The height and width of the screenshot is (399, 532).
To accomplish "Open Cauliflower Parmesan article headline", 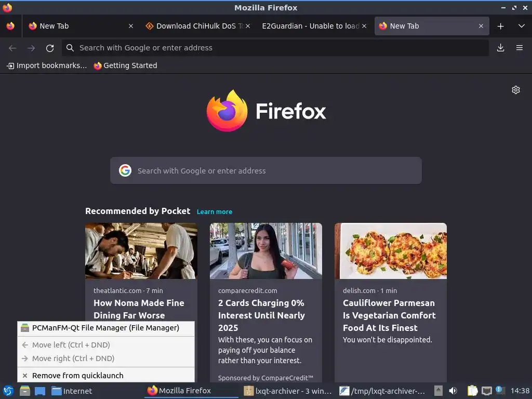I will point(389,315).
